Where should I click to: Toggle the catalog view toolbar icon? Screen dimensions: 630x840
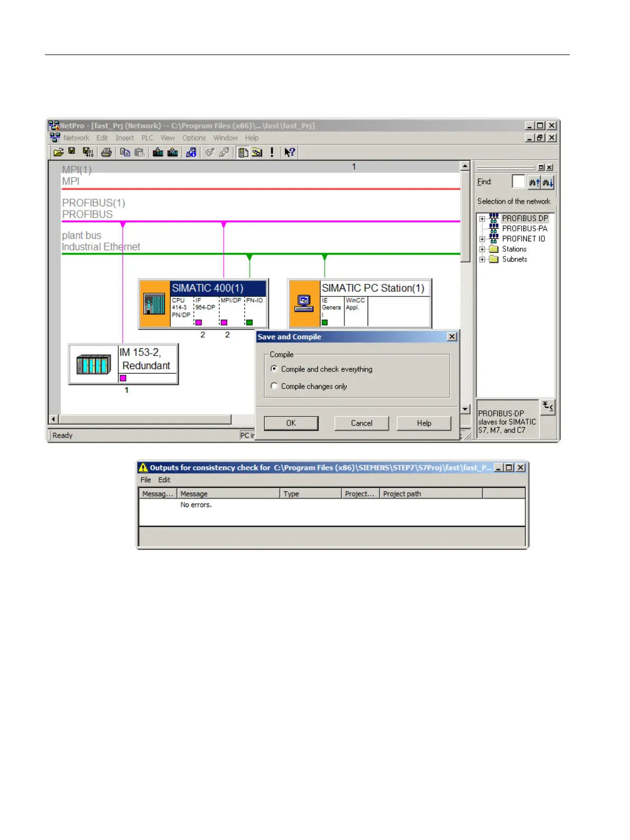[x=243, y=152]
